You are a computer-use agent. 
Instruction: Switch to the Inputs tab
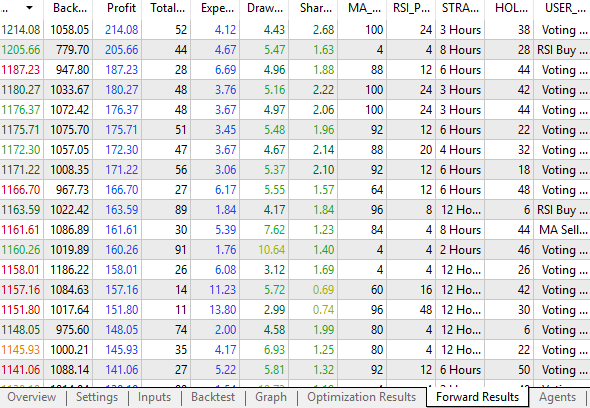[154, 397]
